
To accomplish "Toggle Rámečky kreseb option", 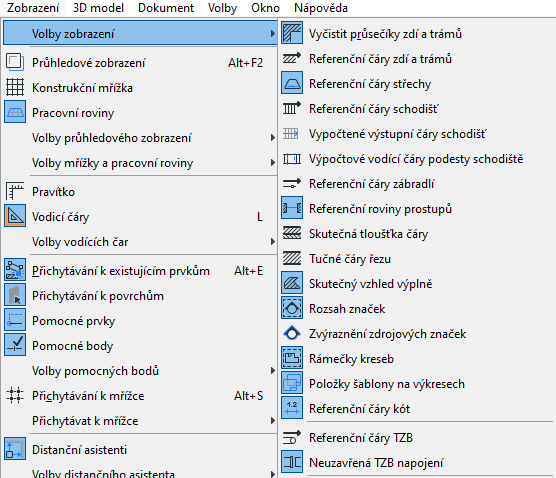I will pos(417,358).
